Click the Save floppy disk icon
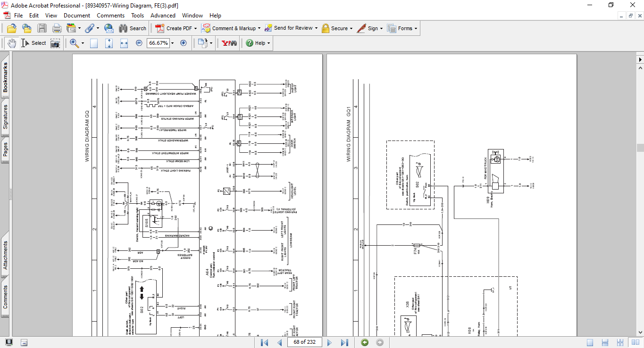The image size is (644, 348). click(x=42, y=28)
